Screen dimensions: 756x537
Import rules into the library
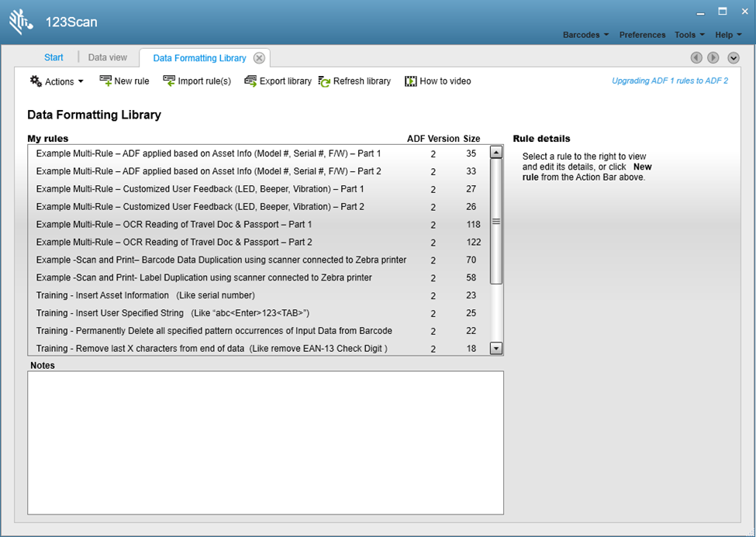click(x=197, y=81)
